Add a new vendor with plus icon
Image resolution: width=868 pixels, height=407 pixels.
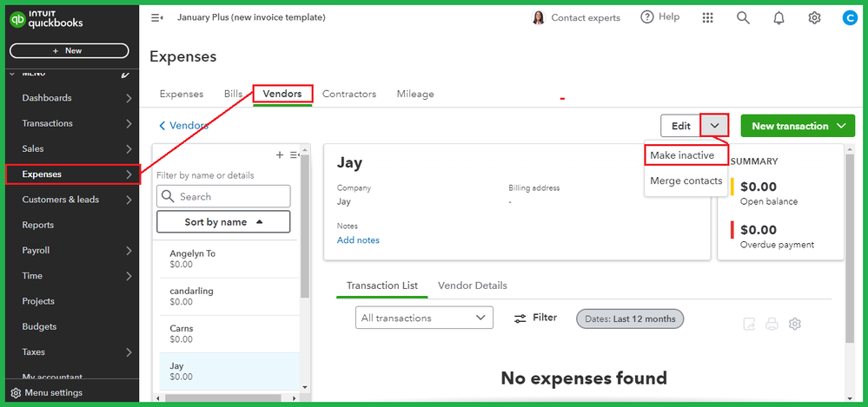280,154
